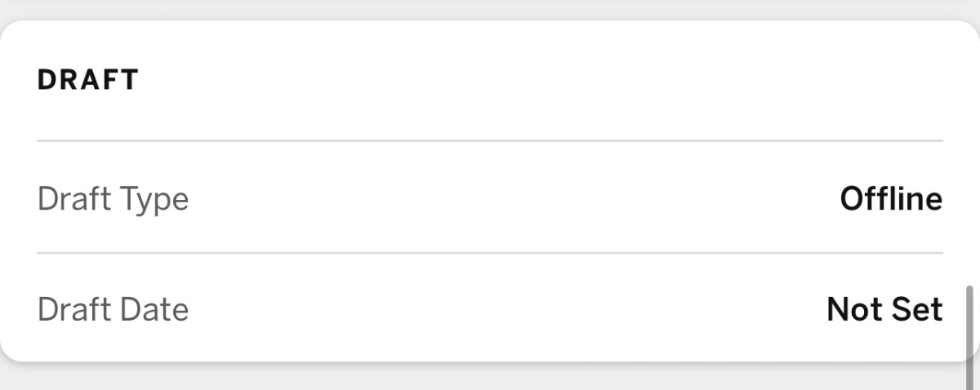This screenshot has height=390, width=980.
Task: Click the divider below the DRAFT heading
Action: [x=490, y=141]
